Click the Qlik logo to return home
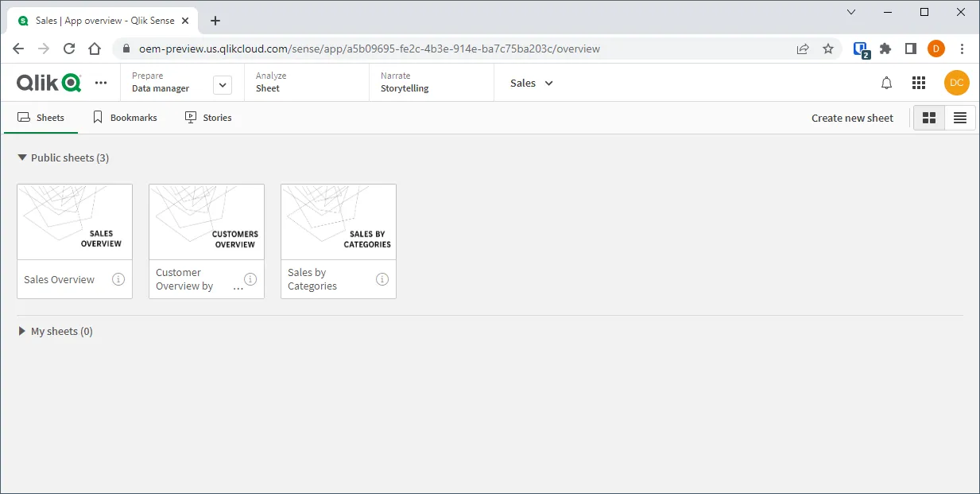This screenshot has width=980, height=494. pyautogui.click(x=48, y=82)
